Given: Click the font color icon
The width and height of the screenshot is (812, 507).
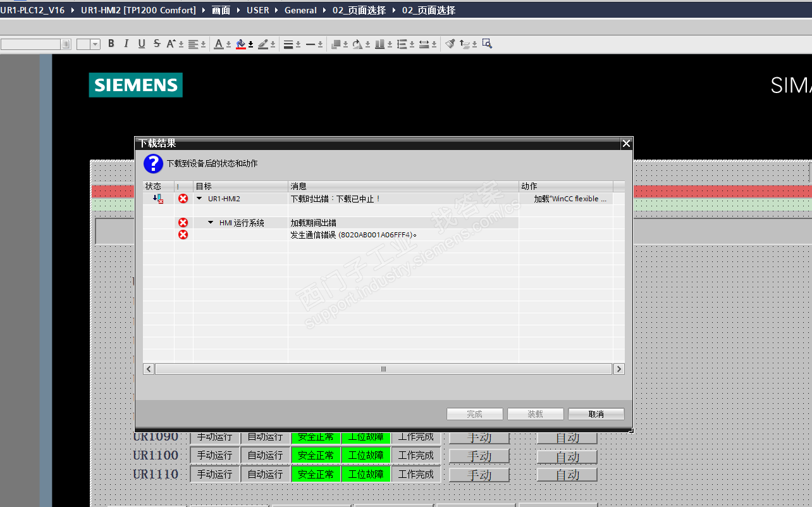Looking at the screenshot, I should (x=219, y=44).
